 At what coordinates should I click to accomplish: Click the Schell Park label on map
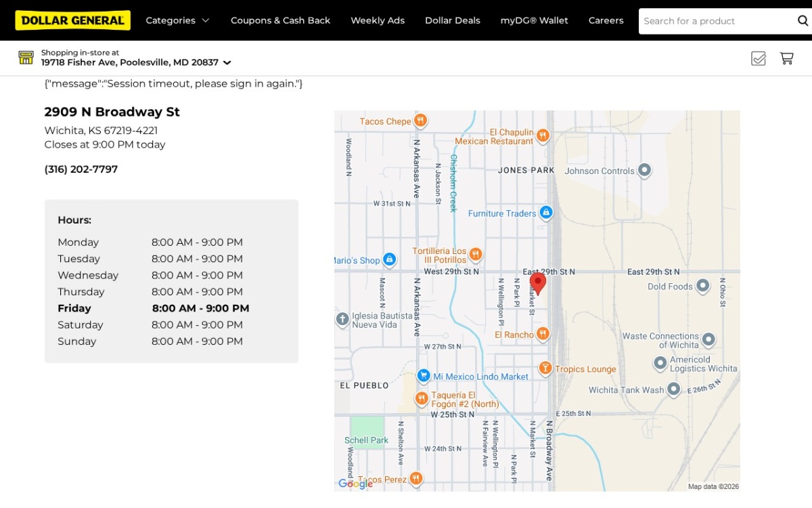366,440
